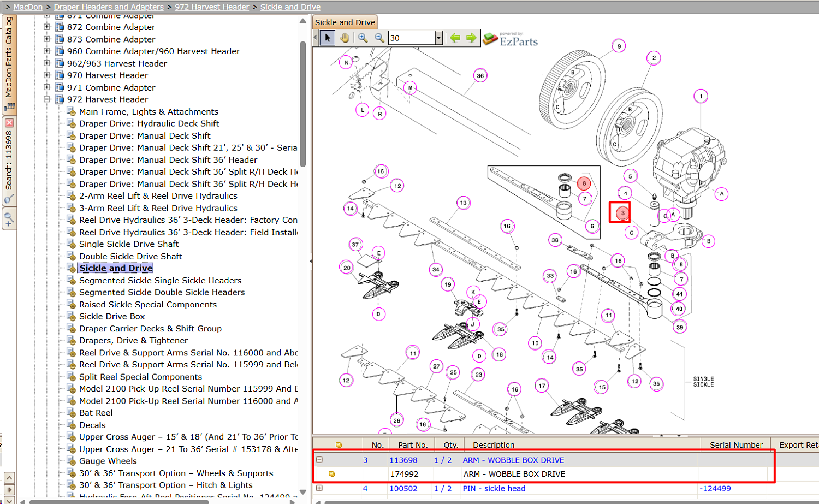
Task: Select callout 10 on the diagram
Action: tap(535, 343)
